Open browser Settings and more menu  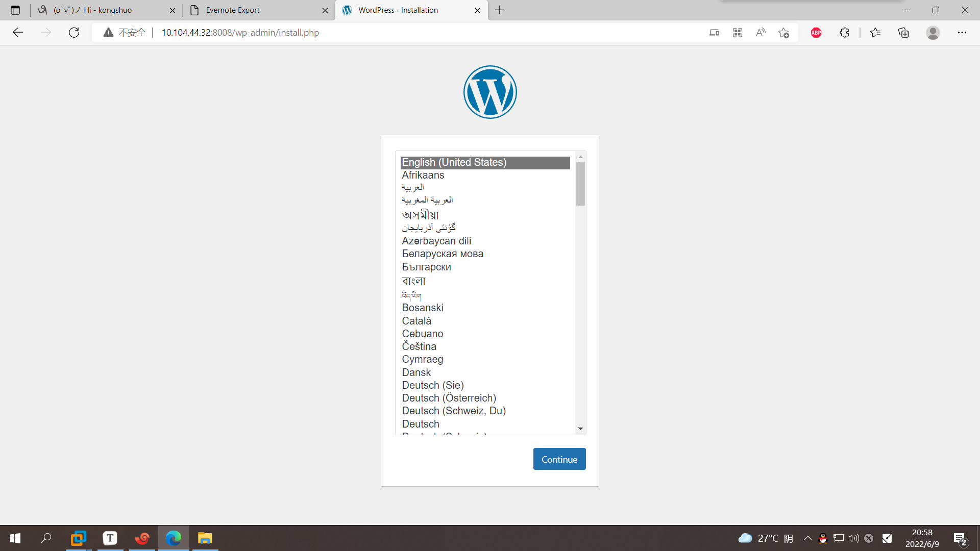coord(962,33)
